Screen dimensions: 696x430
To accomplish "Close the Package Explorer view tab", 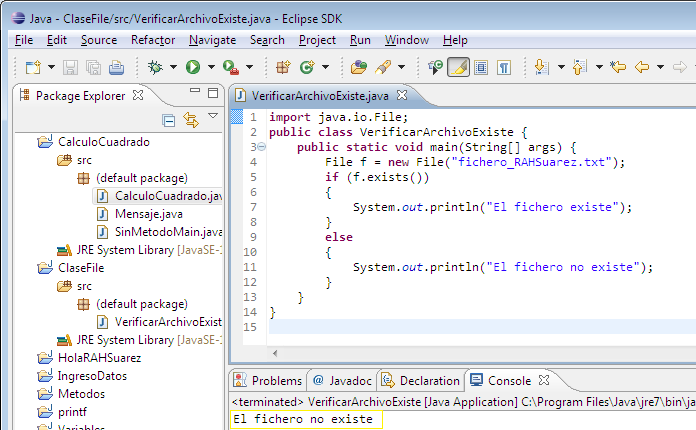I will pos(138,95).
